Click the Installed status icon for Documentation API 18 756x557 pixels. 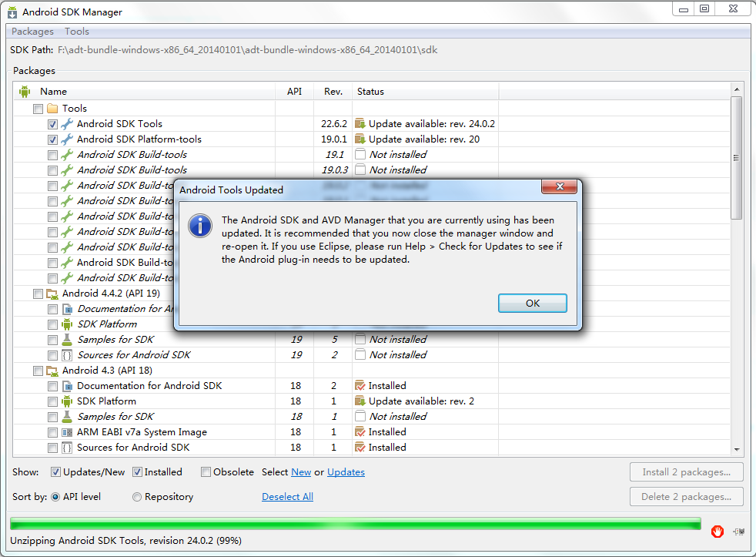click(x=360, y=386)
